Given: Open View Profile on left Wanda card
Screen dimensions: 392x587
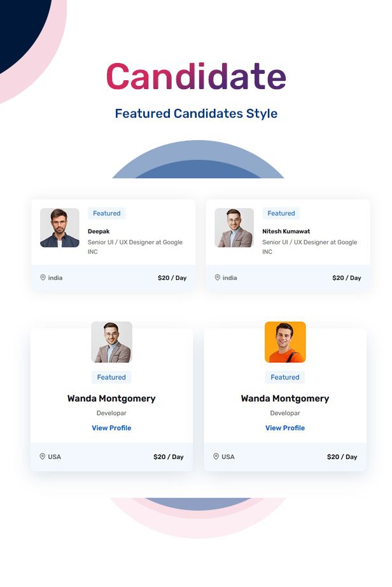Looking at the screenshot, I should [111, 428].
